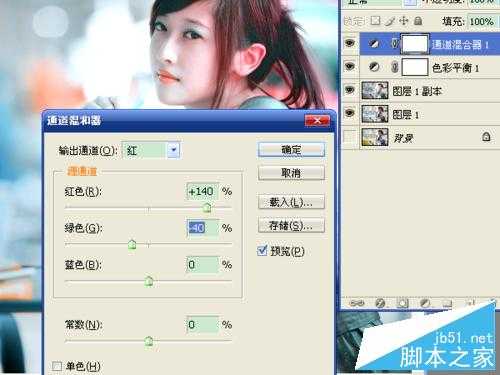Click the lock icon on 背景 layer
The width and height of the screenshot is (500, 375).
486,137
